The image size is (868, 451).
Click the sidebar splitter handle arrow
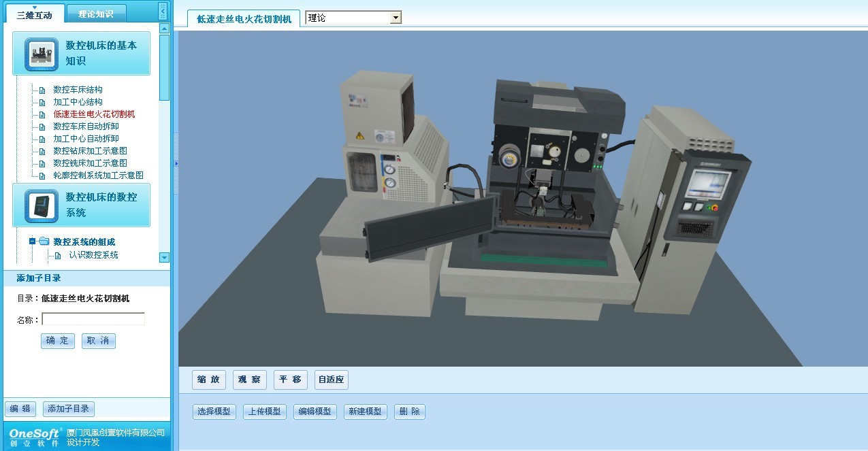tap(176, 163)
